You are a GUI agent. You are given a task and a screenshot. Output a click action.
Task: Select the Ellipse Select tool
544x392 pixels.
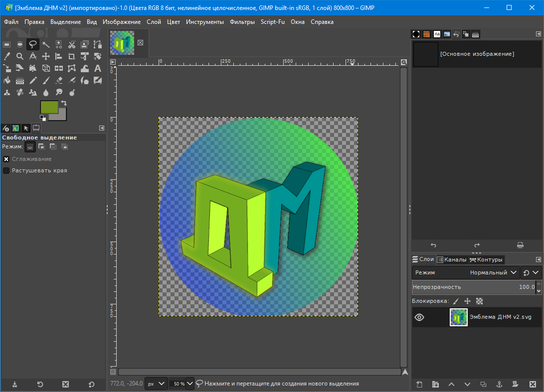pyautogui.click(x=20, y=44)
